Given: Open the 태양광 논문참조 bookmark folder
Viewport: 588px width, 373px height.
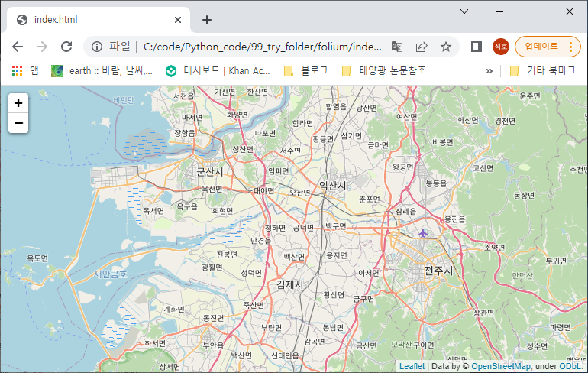Looking at the screenshot, I should pos(384,70).
